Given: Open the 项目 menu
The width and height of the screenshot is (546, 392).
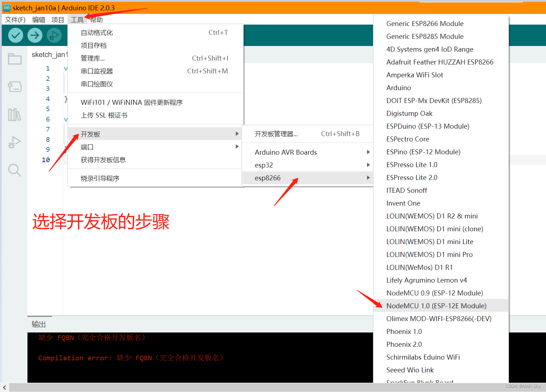Looking at the screenshot, I should [x=58, y=20].
